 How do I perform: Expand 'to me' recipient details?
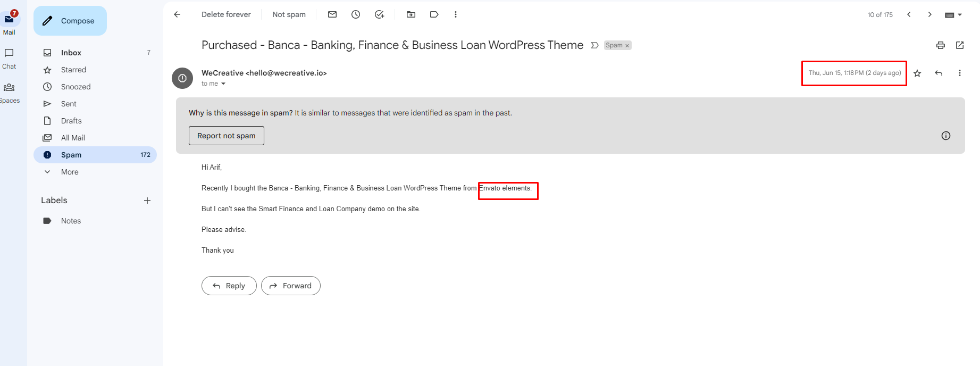point(223,84)
